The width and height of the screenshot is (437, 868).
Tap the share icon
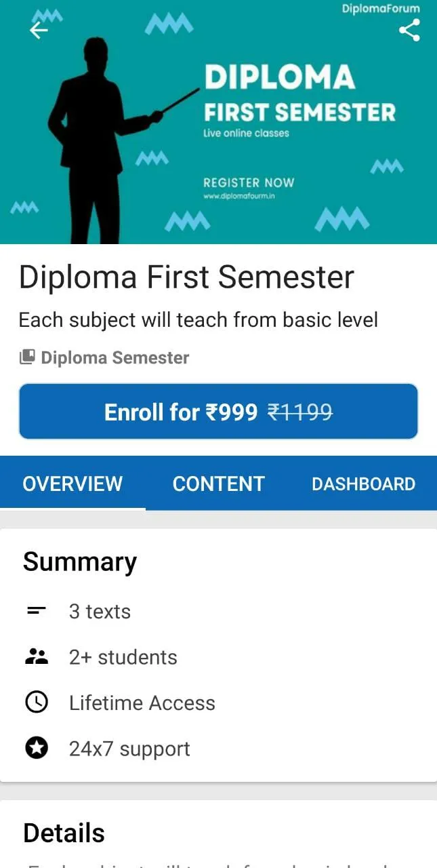(x=409, y=30)
